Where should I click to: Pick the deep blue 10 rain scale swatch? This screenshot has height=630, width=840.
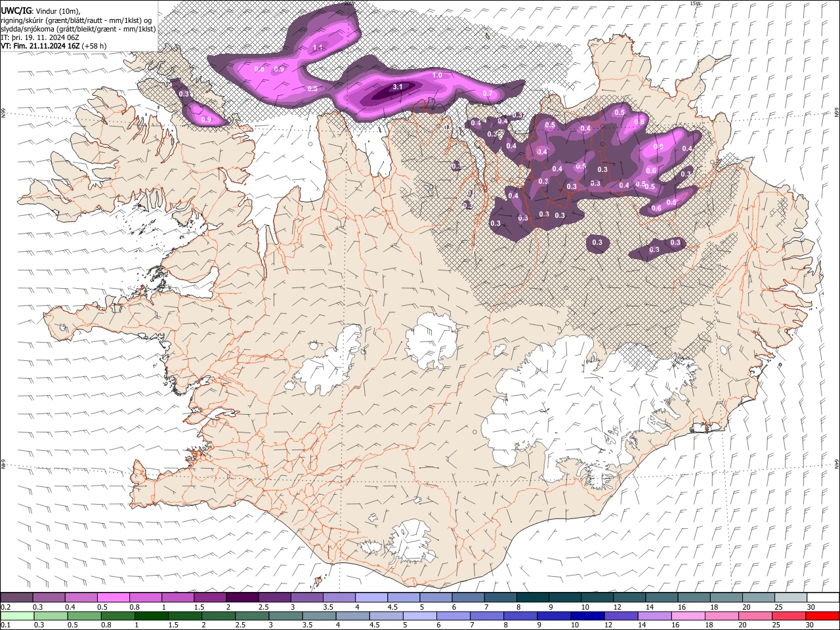point(587,616)
